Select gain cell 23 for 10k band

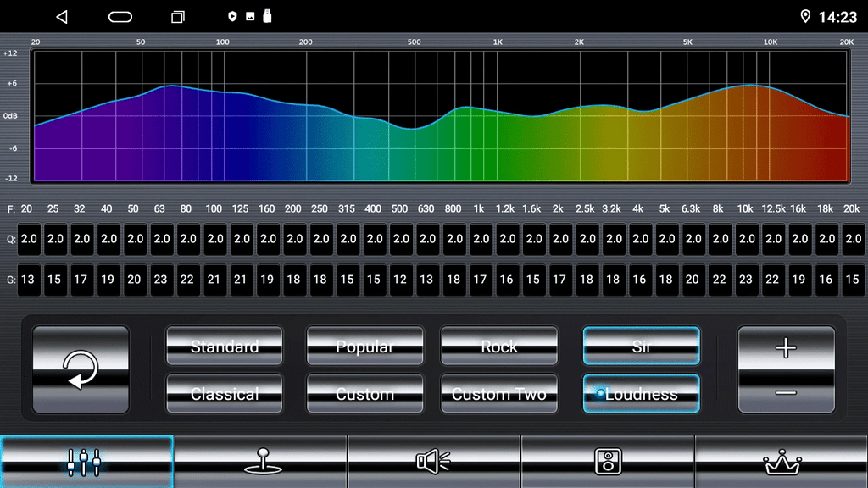747,280
